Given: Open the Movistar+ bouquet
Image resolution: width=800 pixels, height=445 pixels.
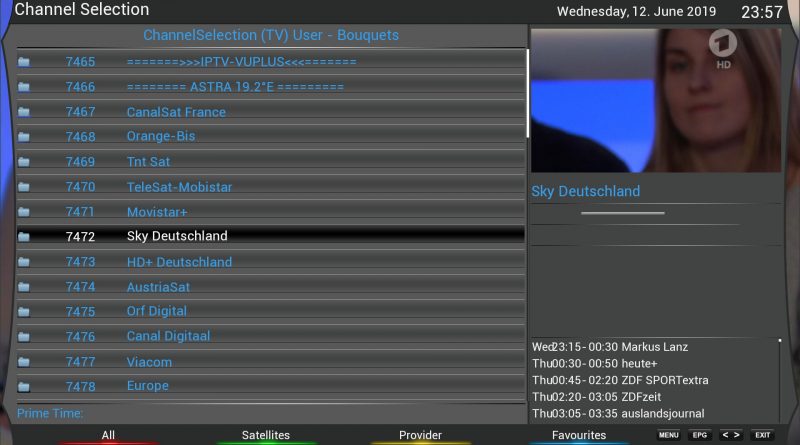Looking at the screenshot, I should tap(270, 212).
